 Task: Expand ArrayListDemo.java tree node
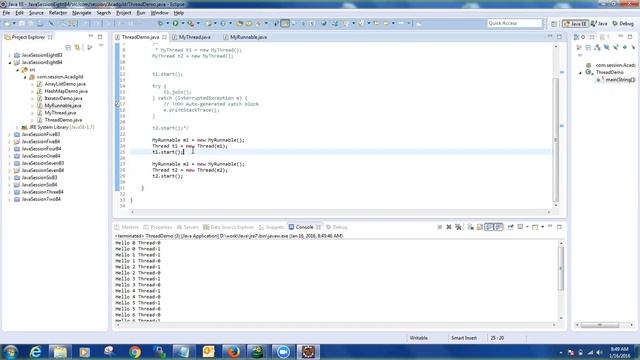click(x=33, y=84)
